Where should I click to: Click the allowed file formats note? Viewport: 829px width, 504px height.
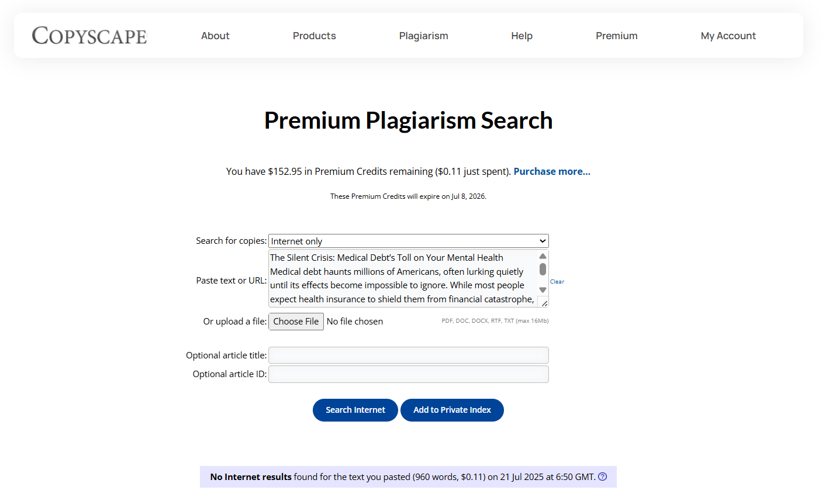495,321
